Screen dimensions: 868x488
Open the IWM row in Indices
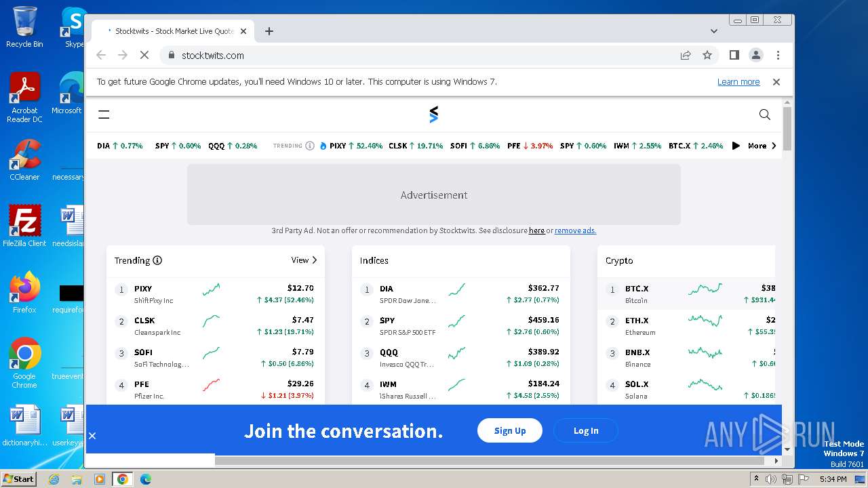point(461,389)
